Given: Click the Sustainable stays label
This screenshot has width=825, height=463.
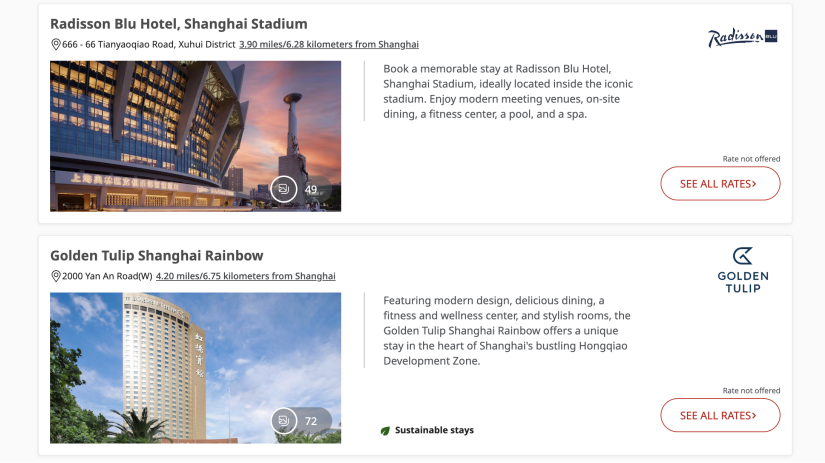Looking at the screenshot, I should point(434,430).
